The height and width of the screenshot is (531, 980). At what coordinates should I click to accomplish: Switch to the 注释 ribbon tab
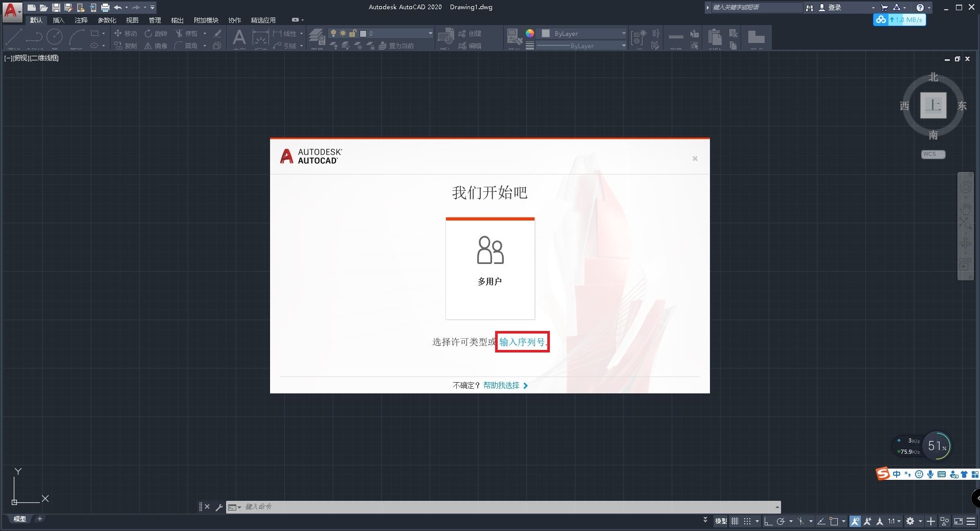pos(81,20)
